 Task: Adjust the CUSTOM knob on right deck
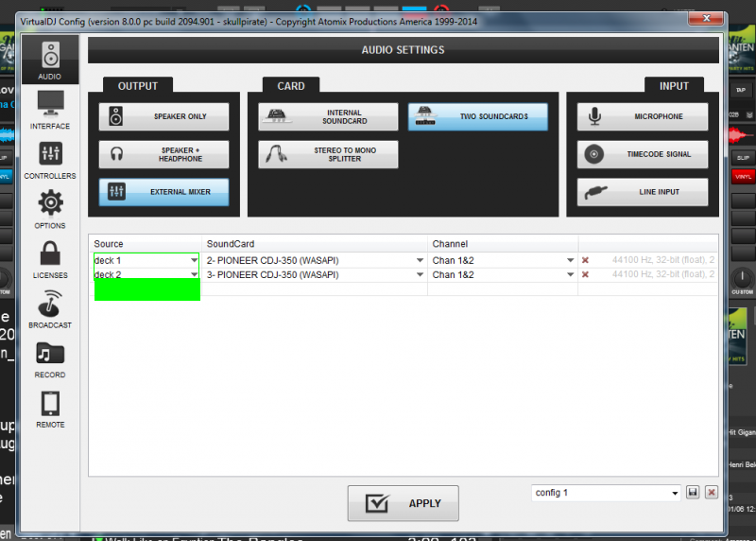click(x=742, y=278)
